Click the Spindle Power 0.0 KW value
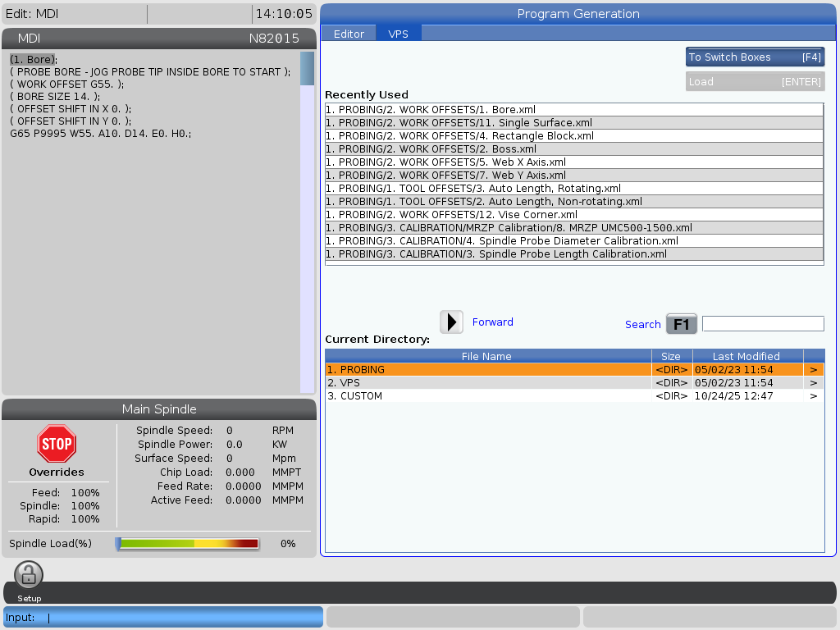840x630 pixels. (234, 445)
